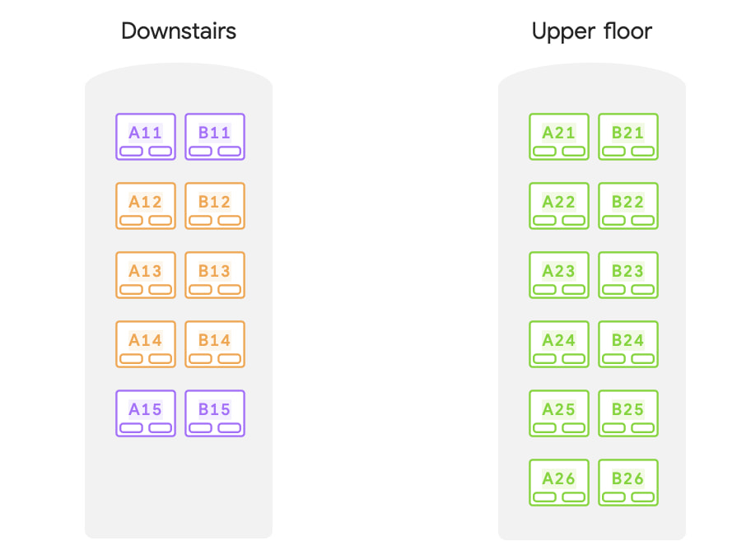
Task: Pick seat B25 upstairs
Action: pyautogui.click(x=628, y=413)
